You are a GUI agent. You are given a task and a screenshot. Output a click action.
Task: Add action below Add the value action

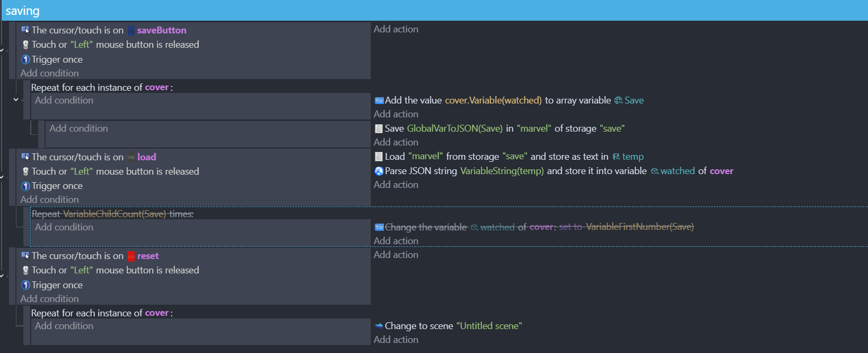pyautogui.click(x=396, y=114)
